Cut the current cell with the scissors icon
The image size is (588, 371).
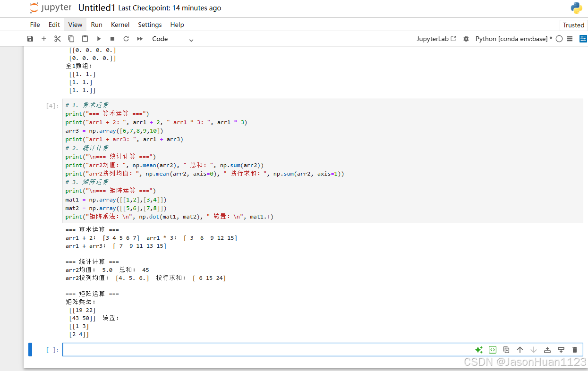click(x=58, y=39)
